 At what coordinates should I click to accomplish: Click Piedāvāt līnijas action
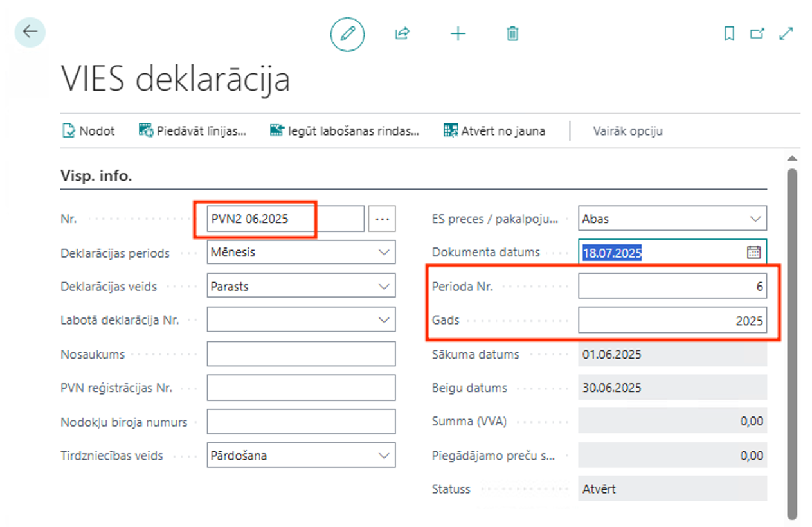(193, 131)
